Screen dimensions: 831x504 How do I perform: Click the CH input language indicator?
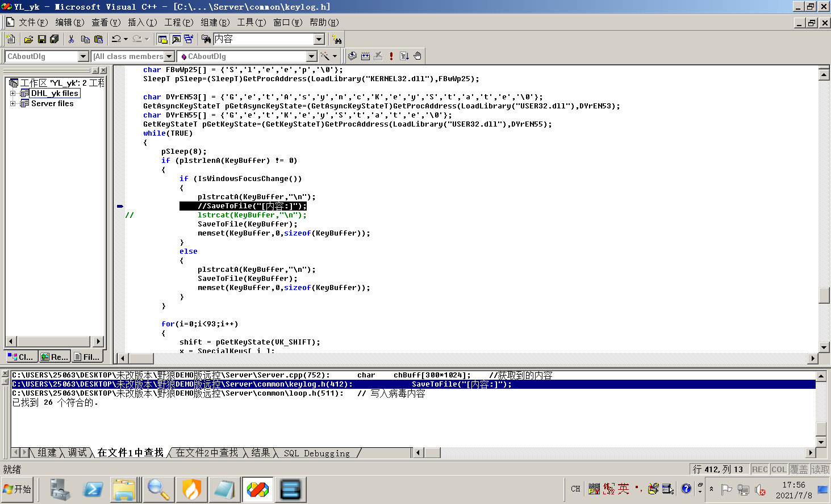pyautogui.click(x=575, y=489)
